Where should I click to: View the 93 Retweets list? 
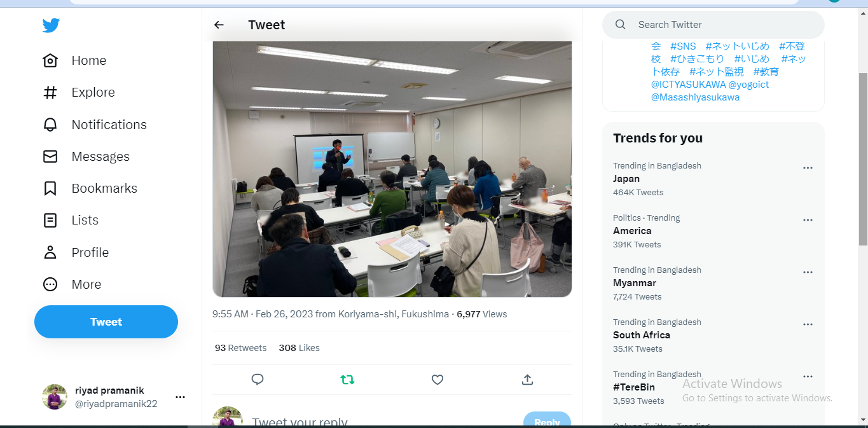tap(240, 348)
